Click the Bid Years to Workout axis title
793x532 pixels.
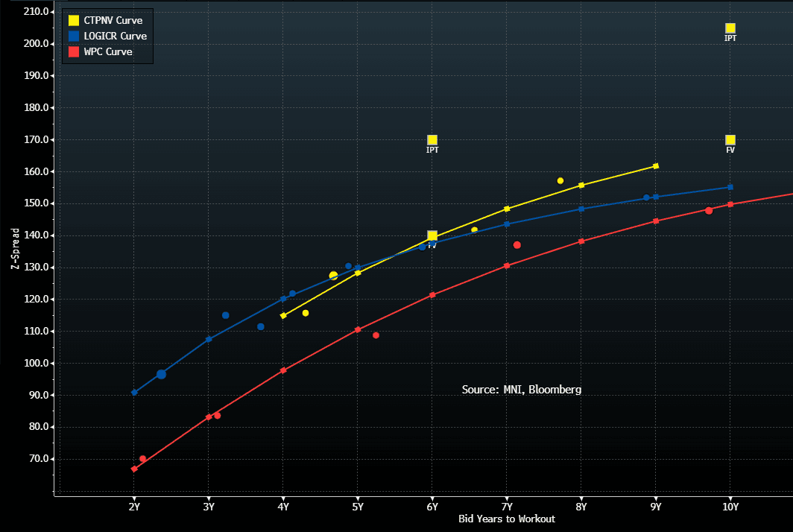(x=506, y=519)
